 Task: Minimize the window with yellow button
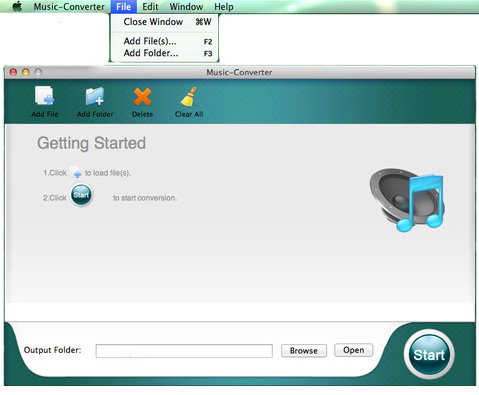[x=26, y=72]
